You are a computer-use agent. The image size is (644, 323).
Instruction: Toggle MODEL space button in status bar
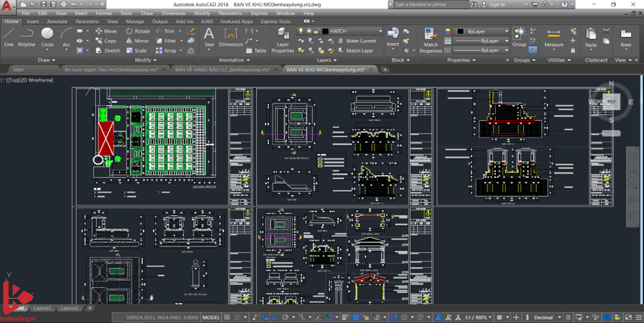coord(211,317)
